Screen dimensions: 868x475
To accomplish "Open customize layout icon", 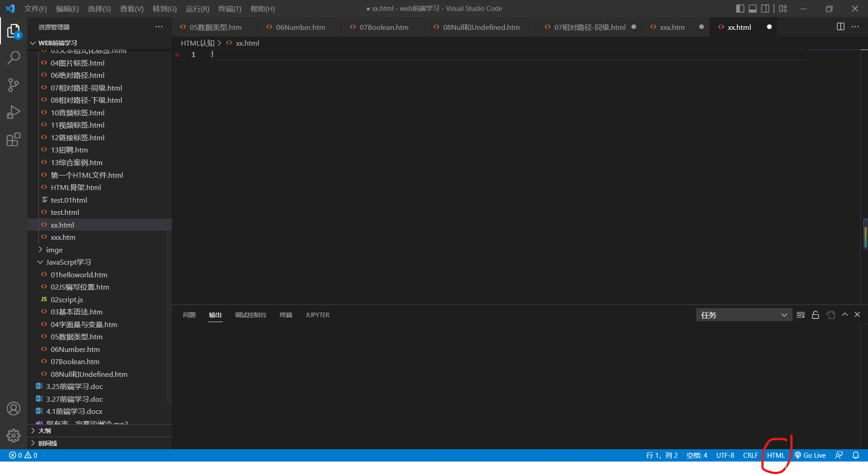I will pyautogui.click(x=783, y=9).
